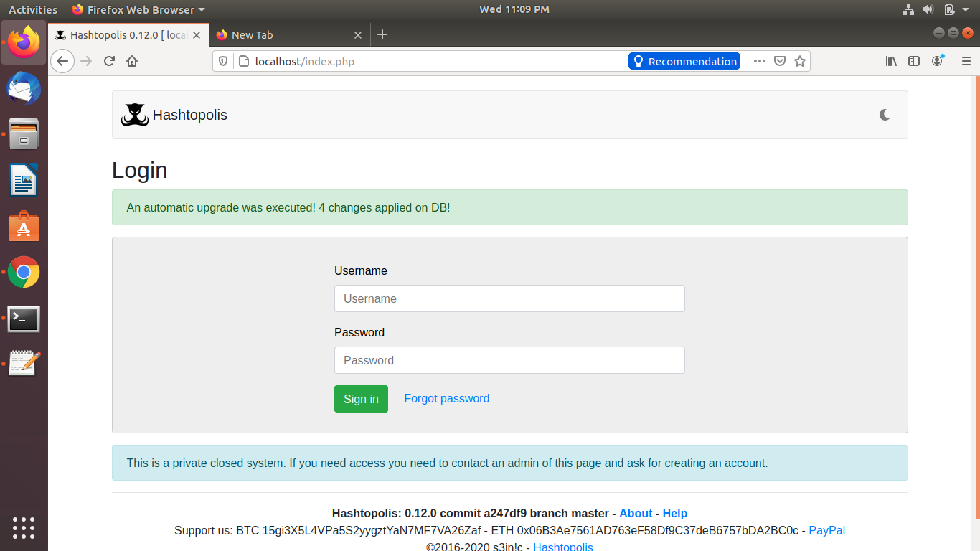The image size is (980, 551).
Task: Open the Firefox hamburger menu
Action: pos(966,61)
